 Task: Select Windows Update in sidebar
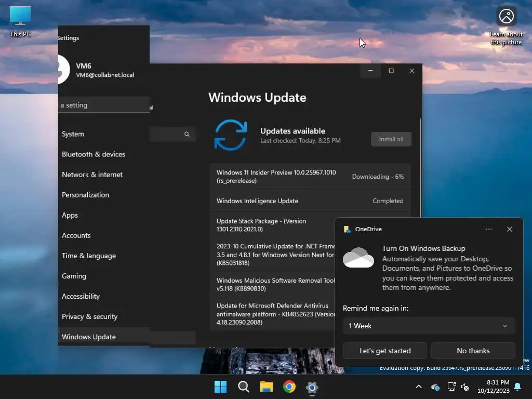click(104, 337)
